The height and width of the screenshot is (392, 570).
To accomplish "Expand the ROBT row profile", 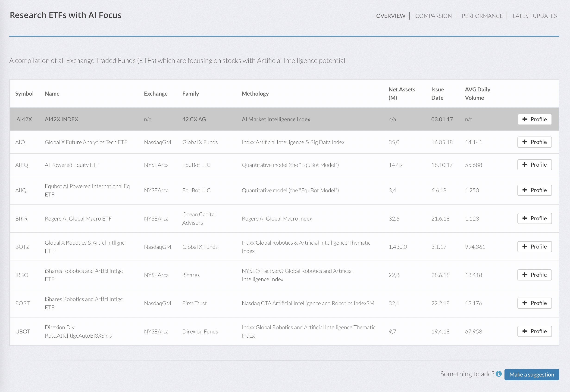I will point(534,303).
